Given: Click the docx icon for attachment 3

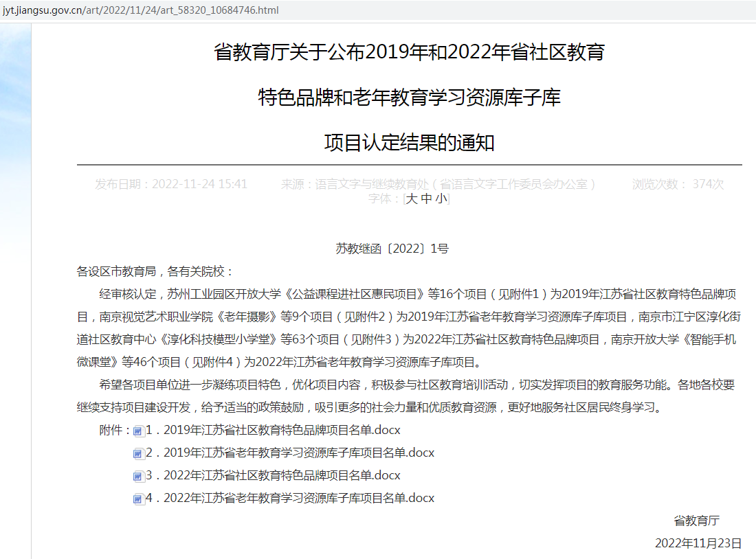Looking at the screenshot, I should click(x=138, y=476).
